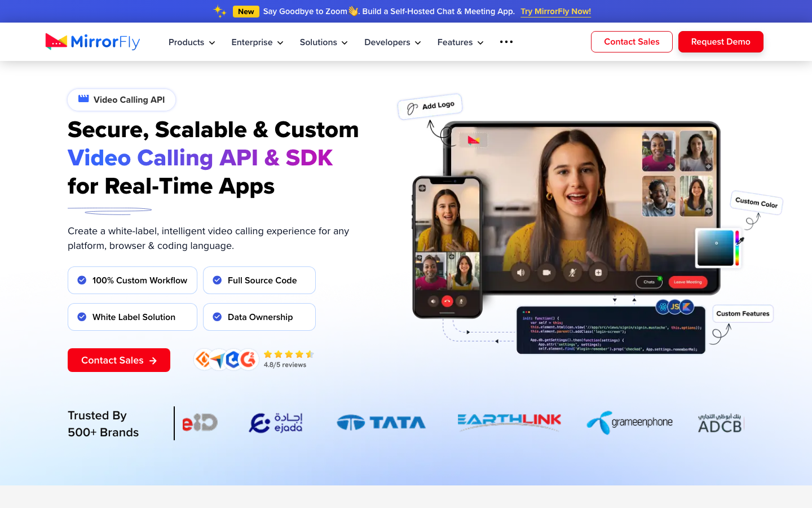The width and height of the screenshot is (812, 508).
Task: Click the paper plane review site logo
Action: coord(218,360)
